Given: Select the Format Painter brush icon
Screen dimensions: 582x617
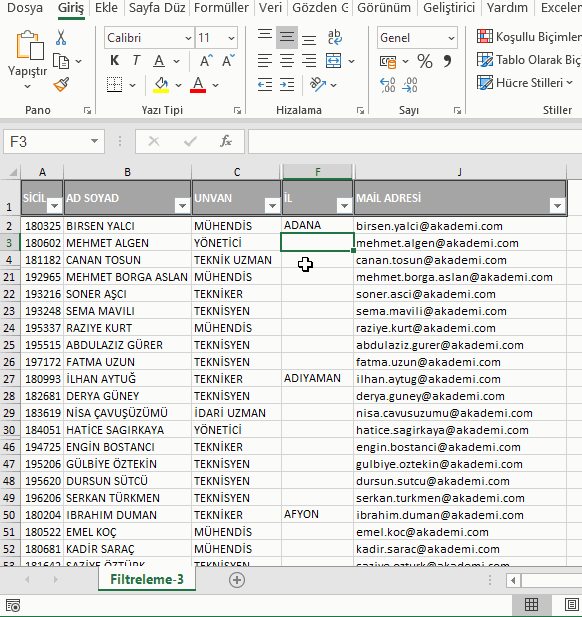Looking at the screenshot, I should pyautogui.click(x=61, y=84).
